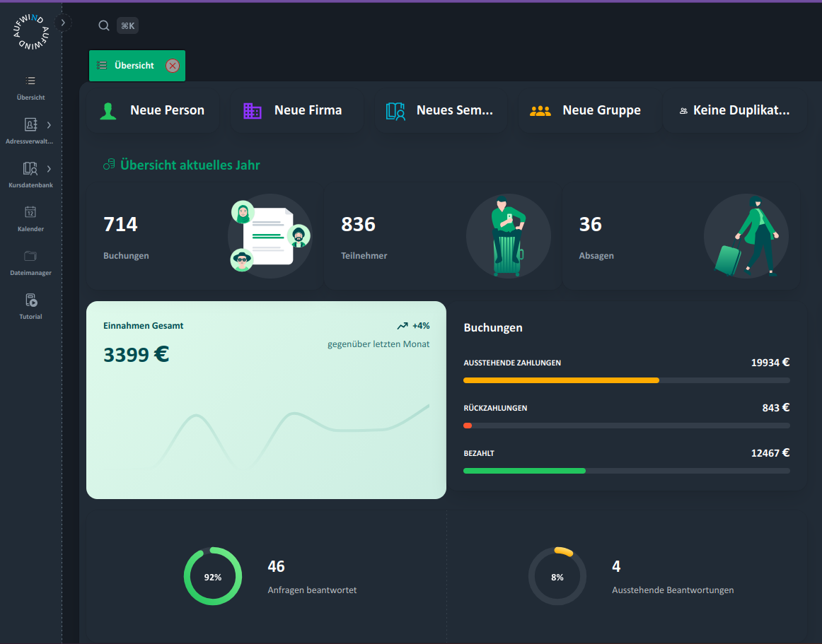This screenshot has height=644, width=822.
Task: Add a Neue Gruppe
Action: tap(586, 110)
